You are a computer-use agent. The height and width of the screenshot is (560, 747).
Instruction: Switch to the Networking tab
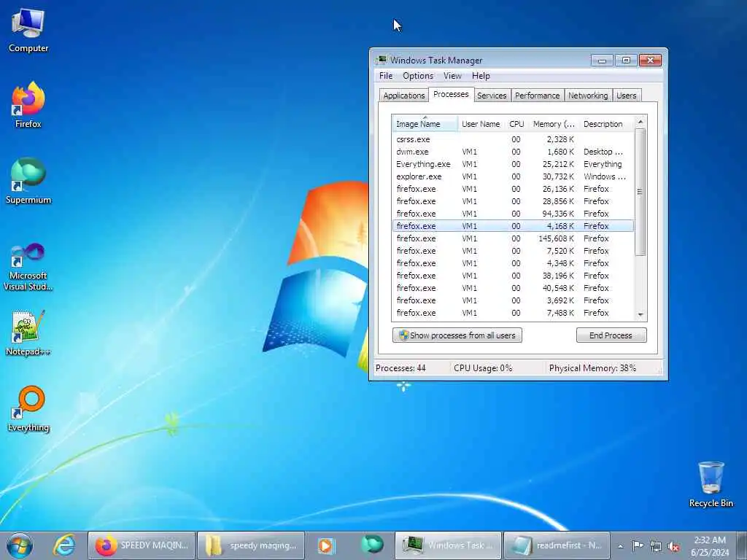[588, 96]
